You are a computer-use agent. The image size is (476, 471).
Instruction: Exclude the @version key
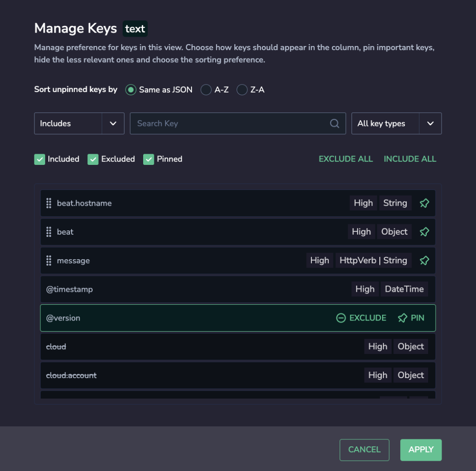tap(361, 318)
